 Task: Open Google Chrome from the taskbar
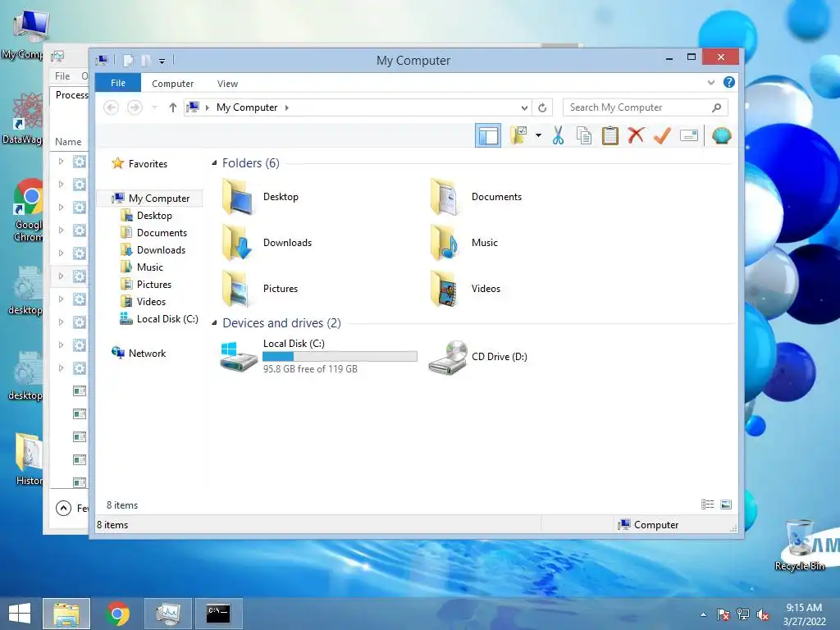tap(117, 614)
